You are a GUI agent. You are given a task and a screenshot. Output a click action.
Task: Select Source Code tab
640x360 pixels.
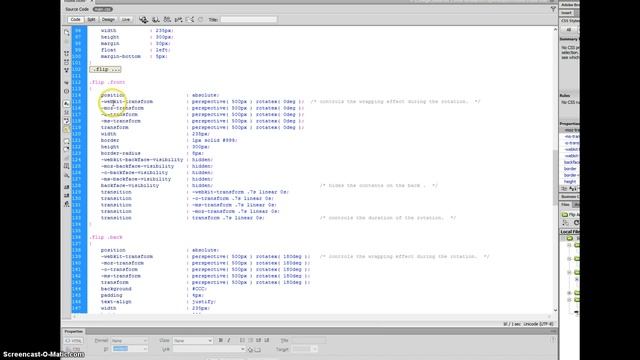point(77,9)
